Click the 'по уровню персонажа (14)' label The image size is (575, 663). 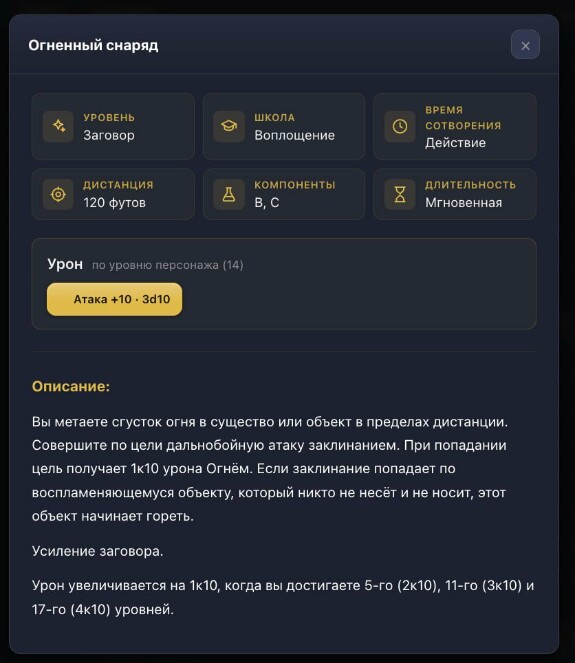[x=167, y=265]
